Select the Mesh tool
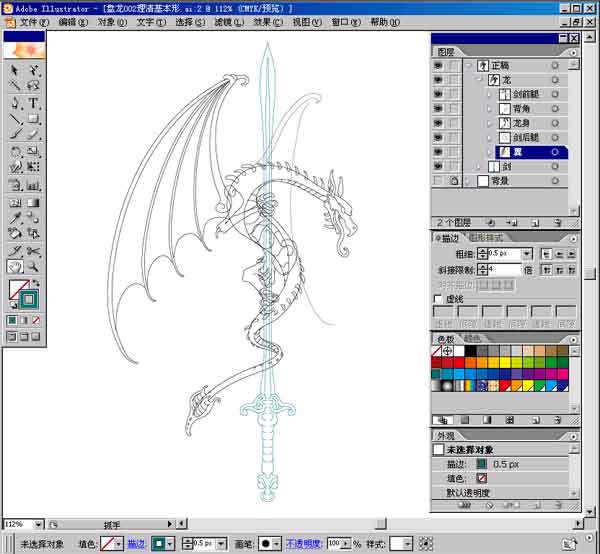 [x=15, y=203]
